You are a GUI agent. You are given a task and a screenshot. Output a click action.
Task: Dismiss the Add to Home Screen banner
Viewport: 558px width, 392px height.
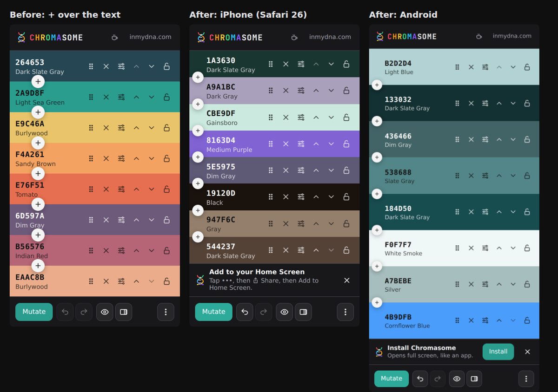(346, 280)
